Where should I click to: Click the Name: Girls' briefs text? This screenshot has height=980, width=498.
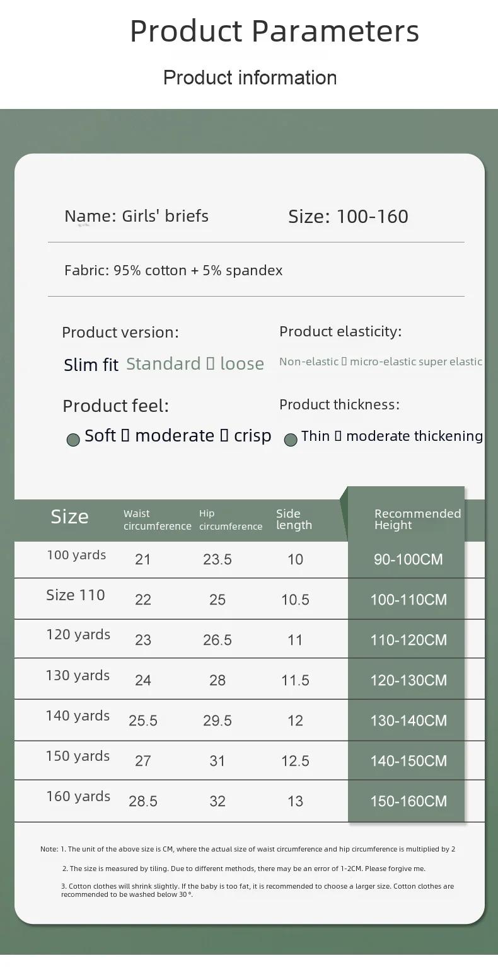[x=136, y=216]
